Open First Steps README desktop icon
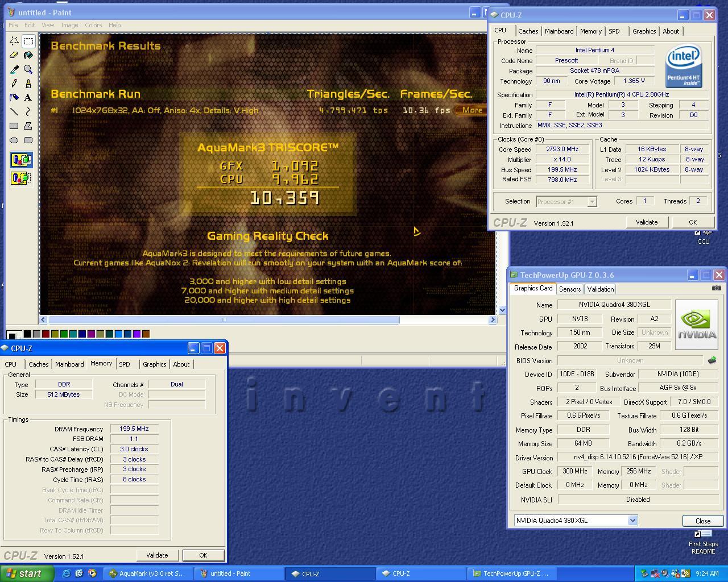The width and height of the screenshot is (728, 582). pyautogui.click(x=704, y=542)
